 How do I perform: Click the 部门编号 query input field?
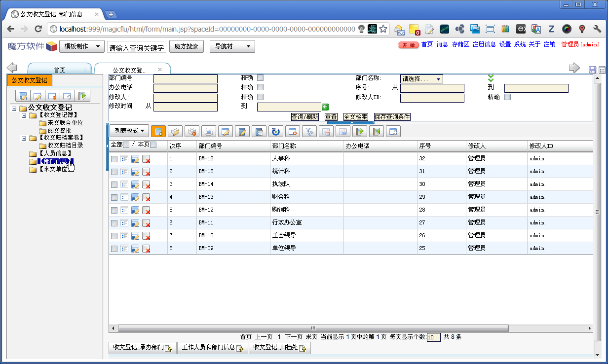(186, 79)
